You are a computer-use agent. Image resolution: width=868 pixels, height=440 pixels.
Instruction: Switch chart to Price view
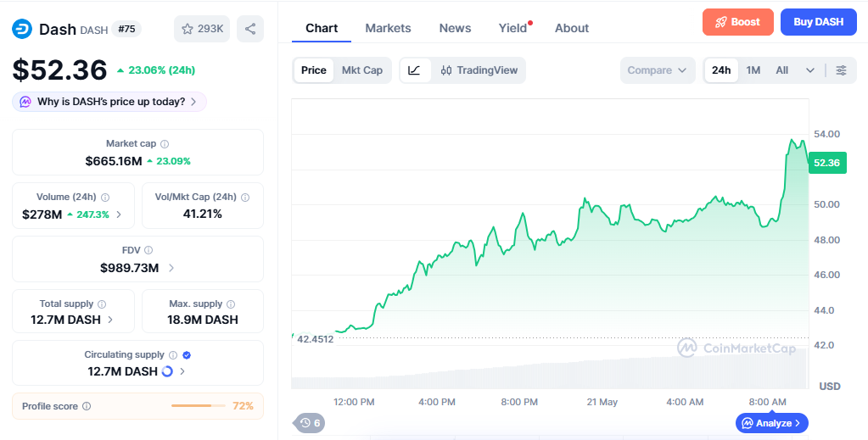point(314,70)
